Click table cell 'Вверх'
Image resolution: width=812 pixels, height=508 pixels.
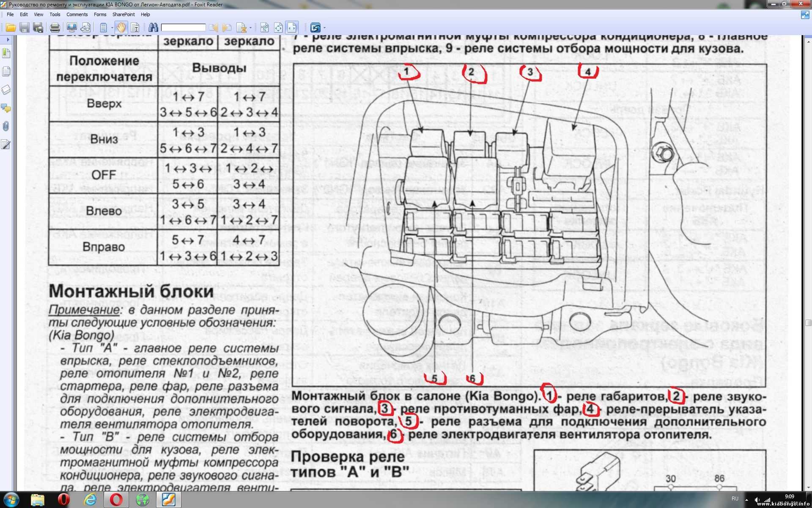point(104,104)
